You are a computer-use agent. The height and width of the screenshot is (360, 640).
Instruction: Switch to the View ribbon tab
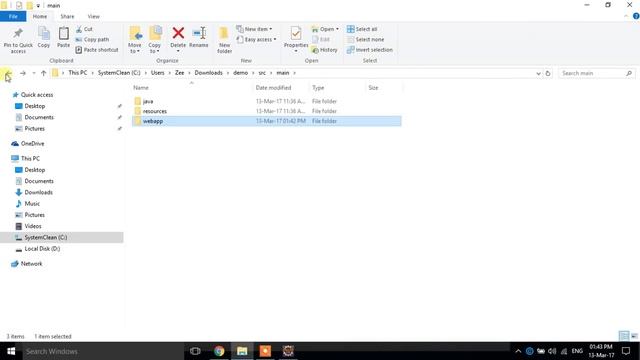(x=93, y=16)
